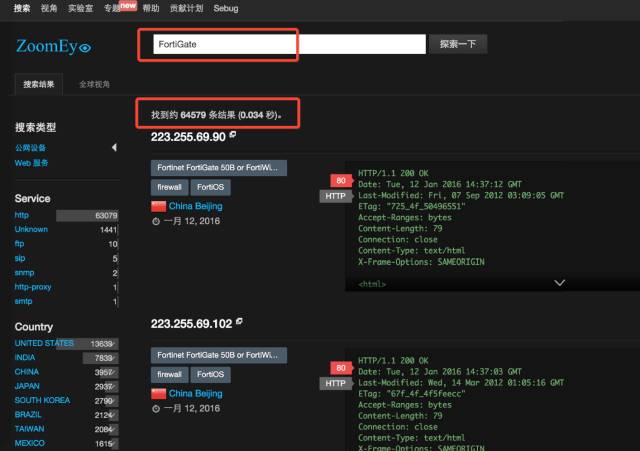Click ETag line "725_4f_50496551"
640x451 pixels.
pyautogui.click(x=412, y=207)
